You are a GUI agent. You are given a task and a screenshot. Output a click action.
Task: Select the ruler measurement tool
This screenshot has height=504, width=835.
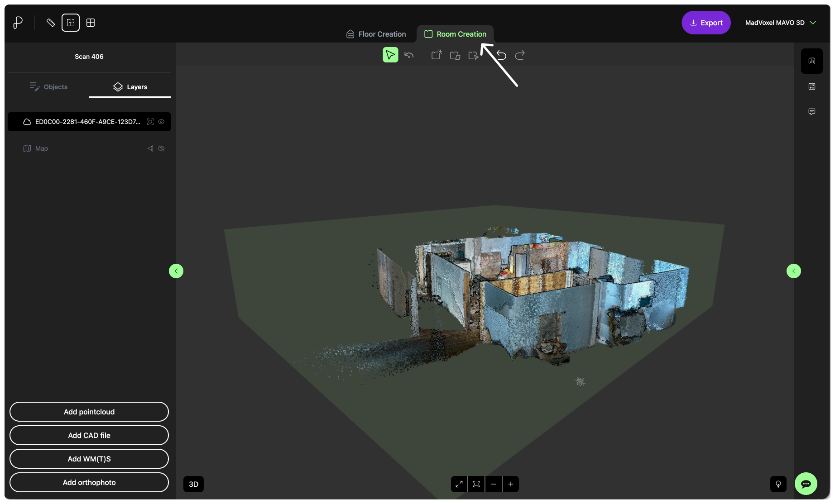pos(51,23)
